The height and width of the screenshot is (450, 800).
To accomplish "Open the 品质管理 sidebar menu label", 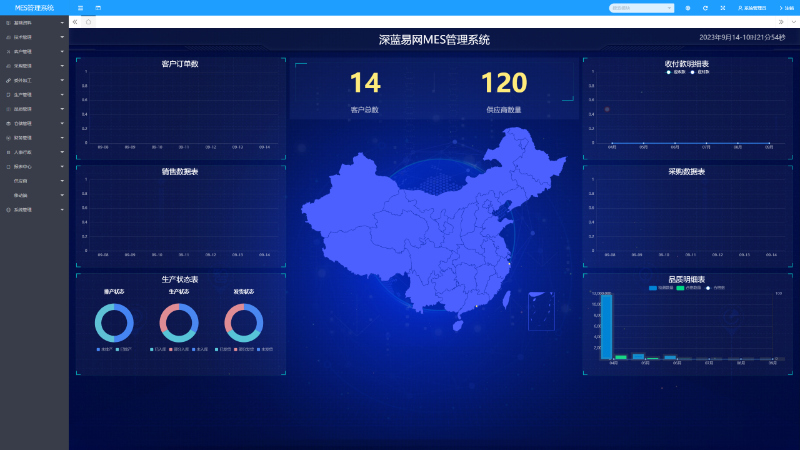I will coord(22,109).
